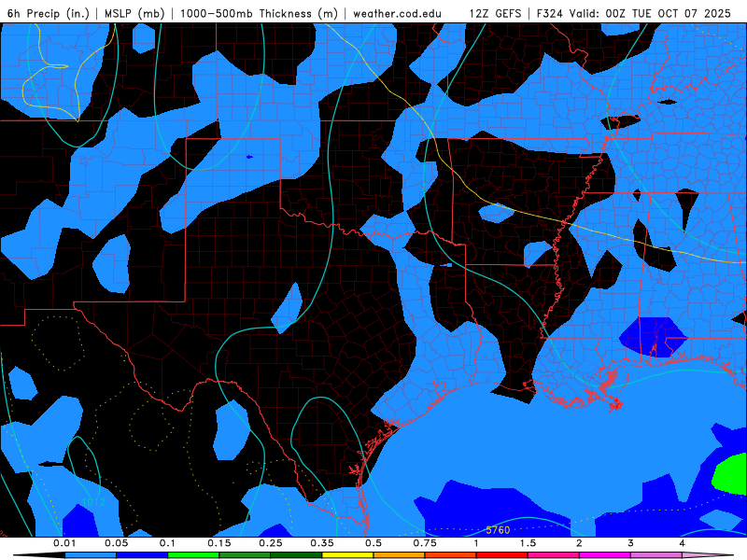Click the '12Z GEFS' model run label
This screenshot has height=560, width=747.
point(495,13)
